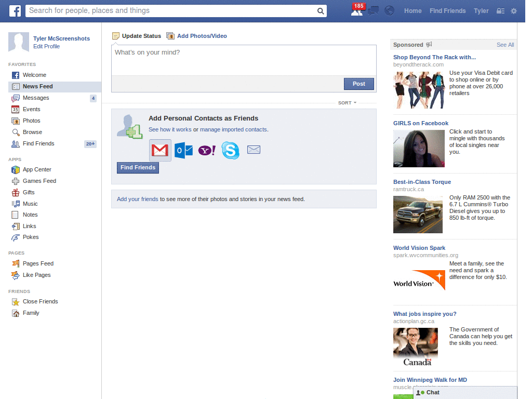The height and width of the screenshot is (399, 532).
Task: Open the Chat bar
Action: pyautogui.click(x=465, y=393)
